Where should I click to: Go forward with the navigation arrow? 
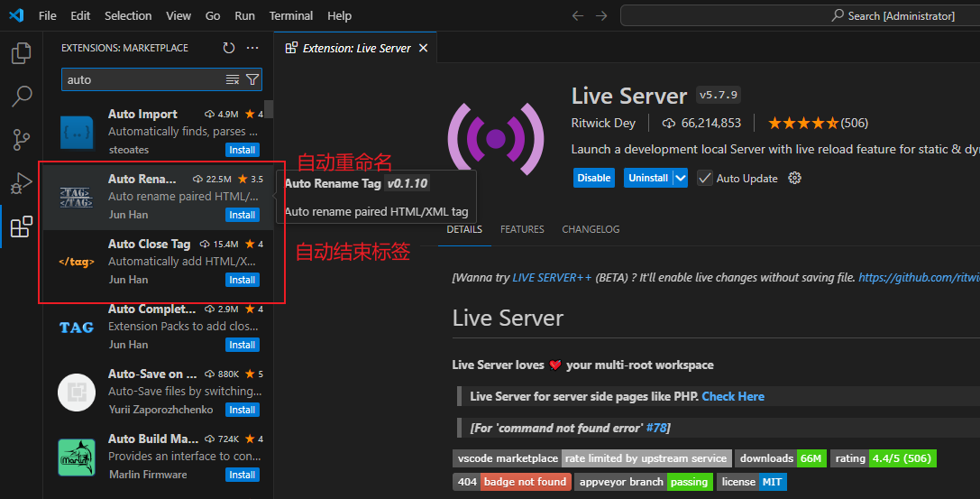[x=601, y=15]
